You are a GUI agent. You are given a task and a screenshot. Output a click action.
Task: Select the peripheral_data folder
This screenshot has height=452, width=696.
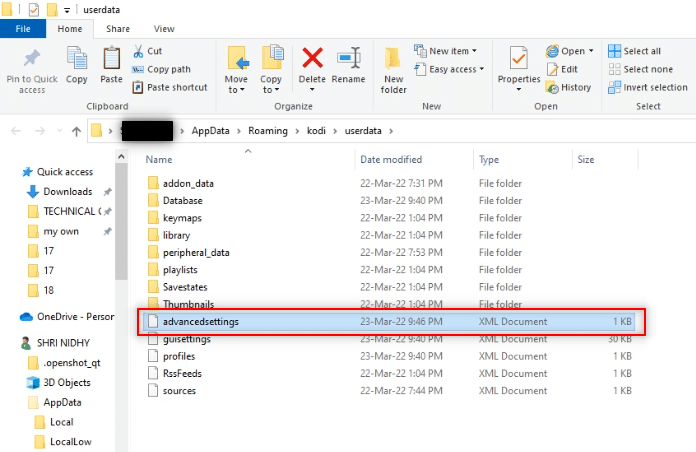point(196,253)
